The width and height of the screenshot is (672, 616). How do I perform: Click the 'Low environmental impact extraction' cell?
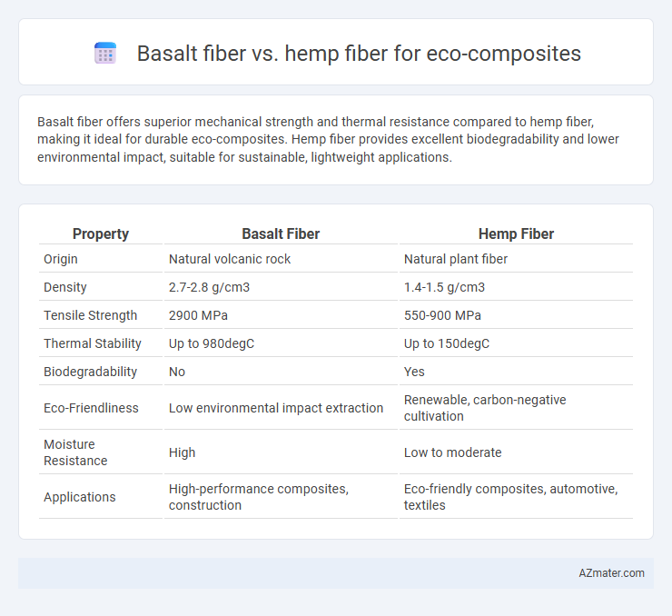click(x=276, y=408)
